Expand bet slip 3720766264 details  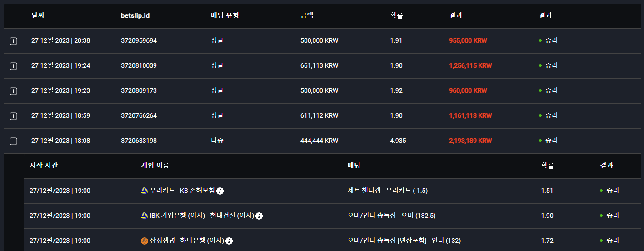(x=14, y=116)
